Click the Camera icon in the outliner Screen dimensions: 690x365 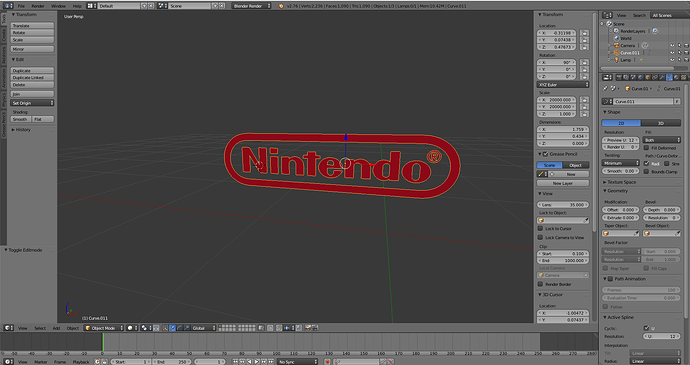coord(617,45)
